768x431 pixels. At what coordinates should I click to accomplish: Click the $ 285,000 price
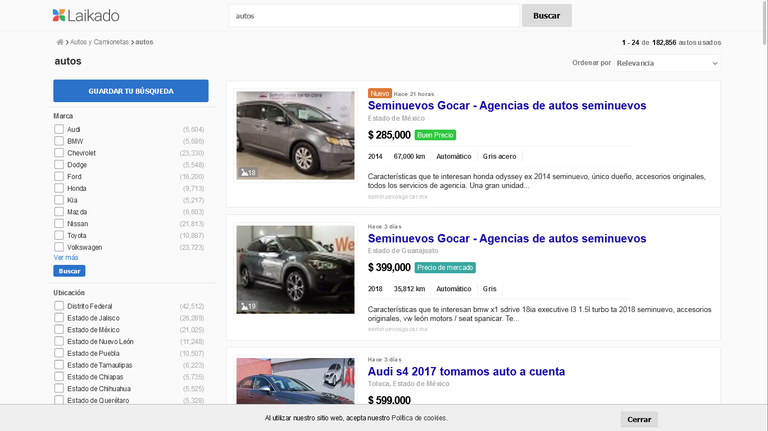click(389, 135)
